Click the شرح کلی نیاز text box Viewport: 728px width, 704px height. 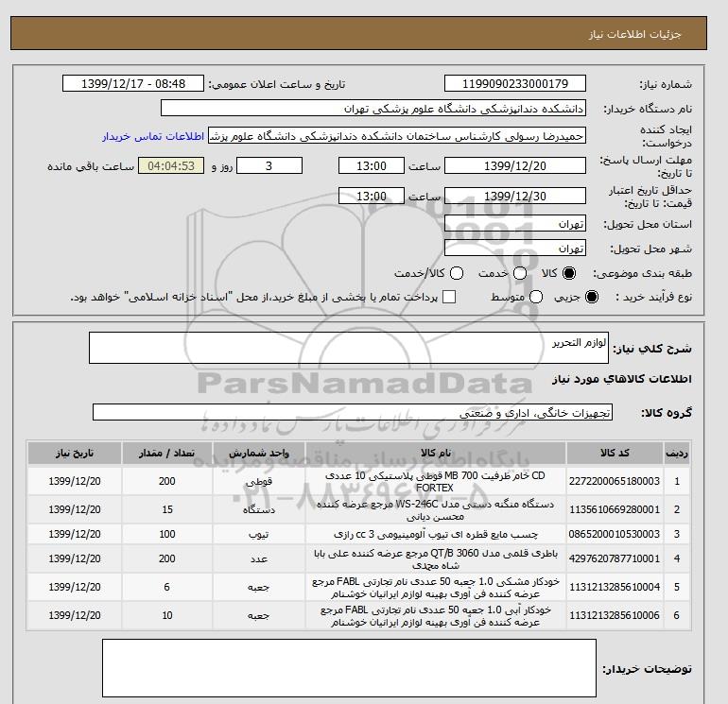tap(349, 348)
